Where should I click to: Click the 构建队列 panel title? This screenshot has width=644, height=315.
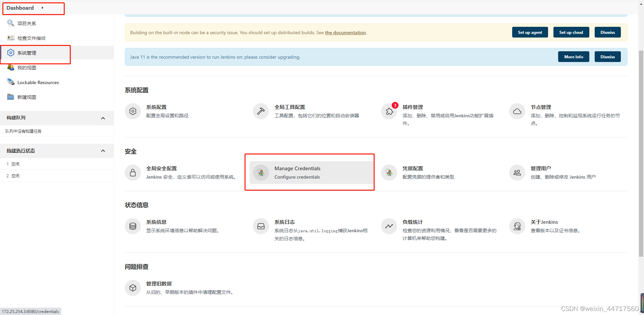point(16,118)
